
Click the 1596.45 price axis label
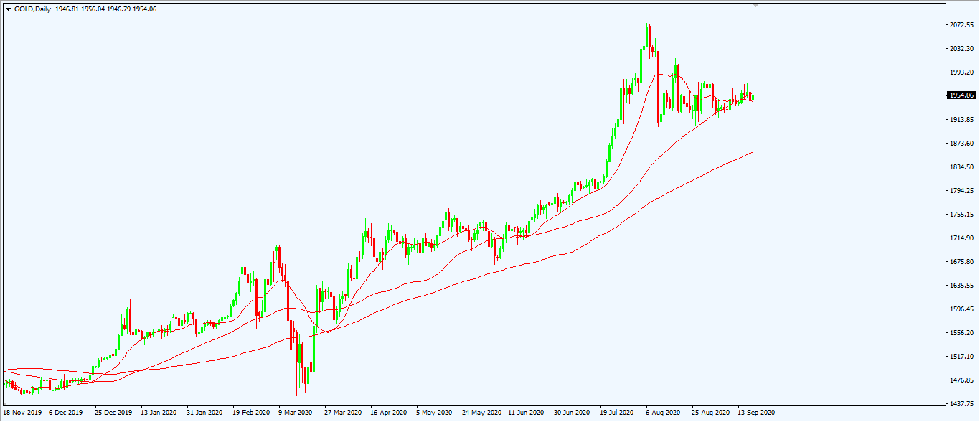pyautogui.click(x=961, y=309)
